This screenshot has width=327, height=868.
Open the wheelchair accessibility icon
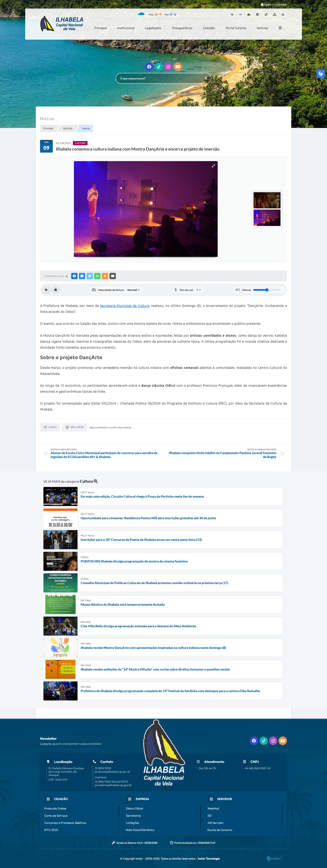(x=283, y=14)
